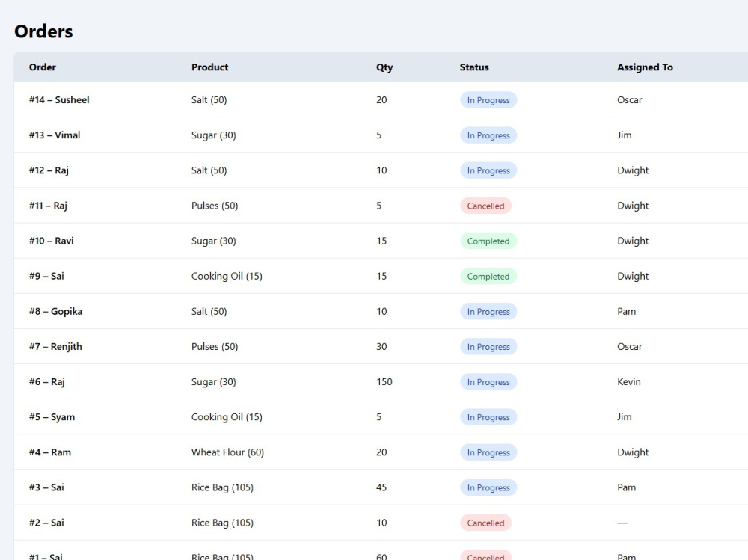Click In Progress badge for order #4
748x560 pixels.
click(488, 452)
